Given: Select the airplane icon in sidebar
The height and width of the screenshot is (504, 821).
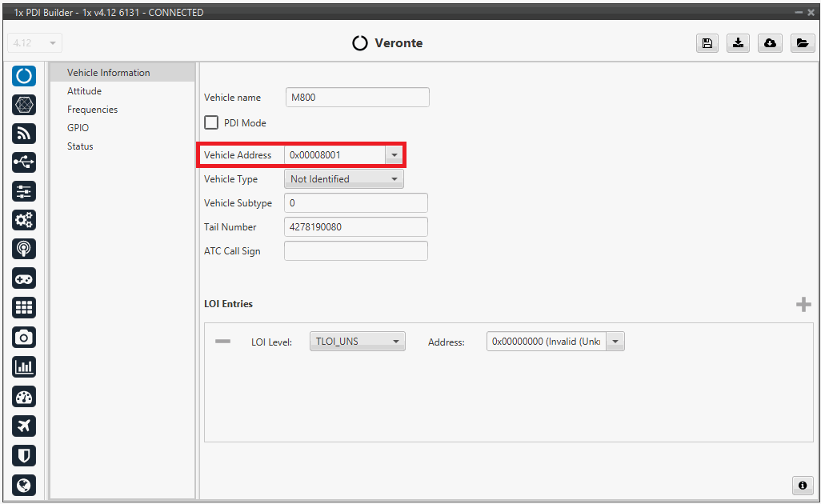Looking at the screenshot, I should click(x=24, y=426).
